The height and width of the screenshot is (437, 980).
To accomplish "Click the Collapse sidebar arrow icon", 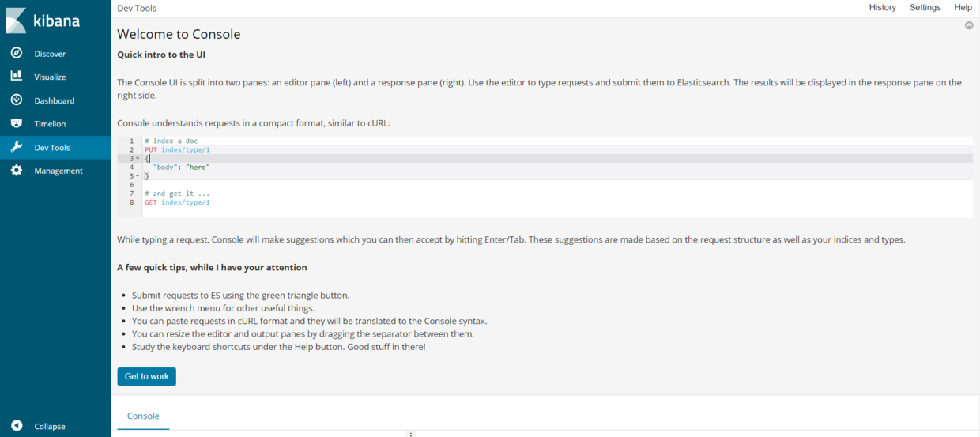I will tap(17, 426).
